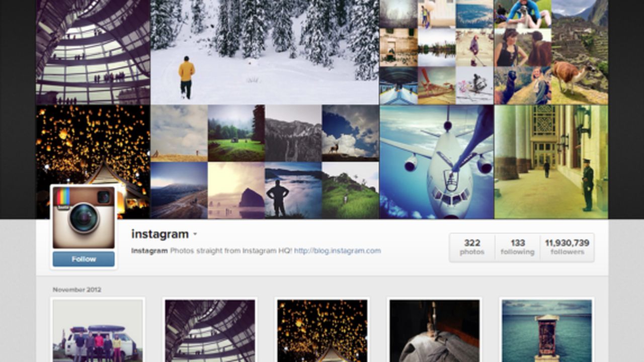
Task: Open the 11,930,739 followers list
Action: tap(567, 247)
